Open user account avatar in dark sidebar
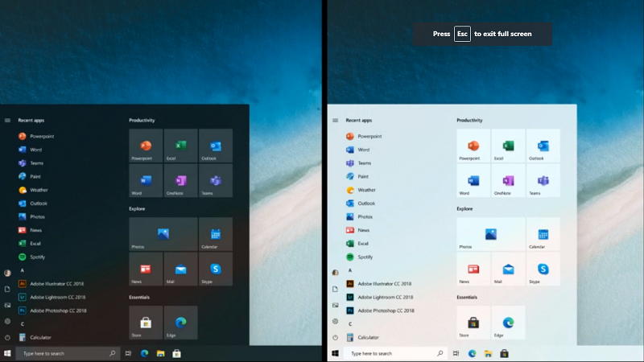Viewport: 644px width, 362px height. (x=7, y=273)
